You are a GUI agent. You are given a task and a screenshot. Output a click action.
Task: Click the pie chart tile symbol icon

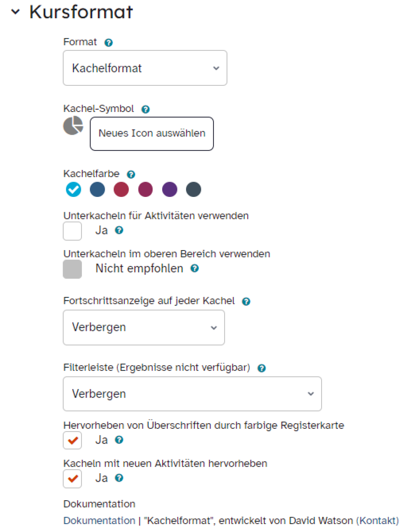click(73, 125)
